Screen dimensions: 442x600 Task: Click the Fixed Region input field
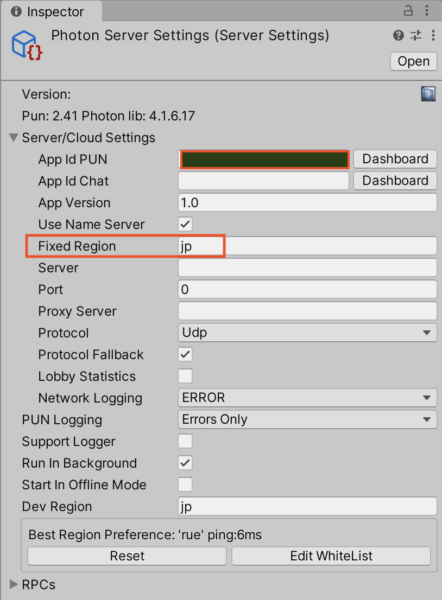pyautogui.click(x=307, y=246)
